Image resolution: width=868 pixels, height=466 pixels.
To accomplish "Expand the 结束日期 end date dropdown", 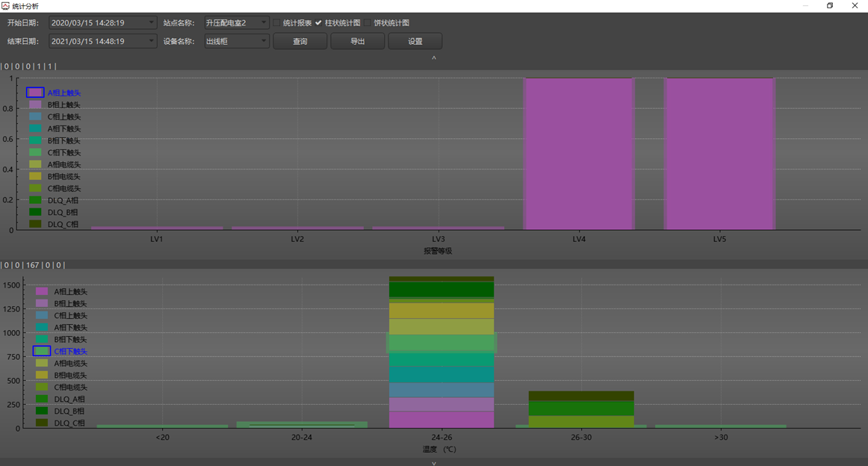I will [151, 41].
